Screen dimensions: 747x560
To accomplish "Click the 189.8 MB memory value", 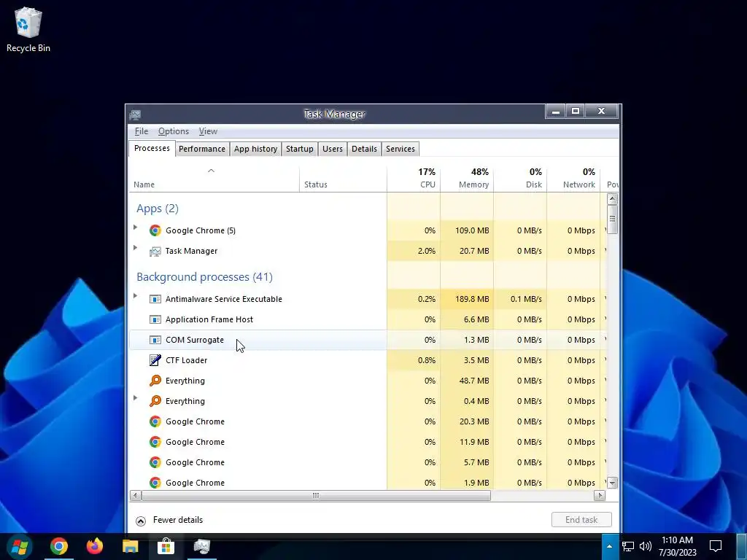I will coord(472,299).
